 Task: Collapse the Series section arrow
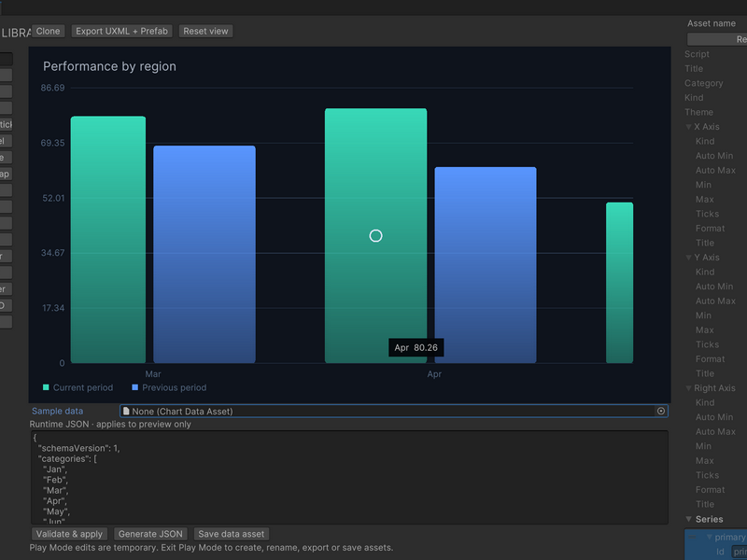click(688, 519)
